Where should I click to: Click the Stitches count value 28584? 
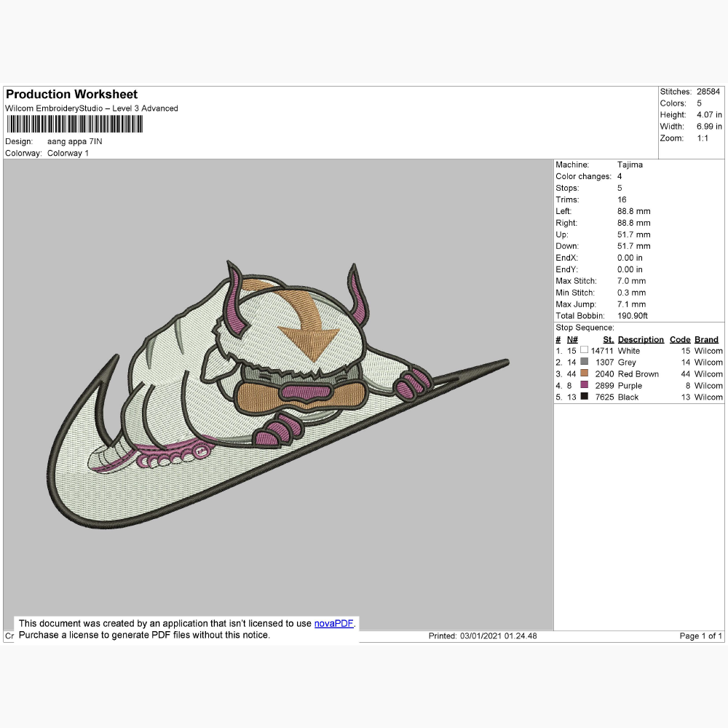(708, 92)
